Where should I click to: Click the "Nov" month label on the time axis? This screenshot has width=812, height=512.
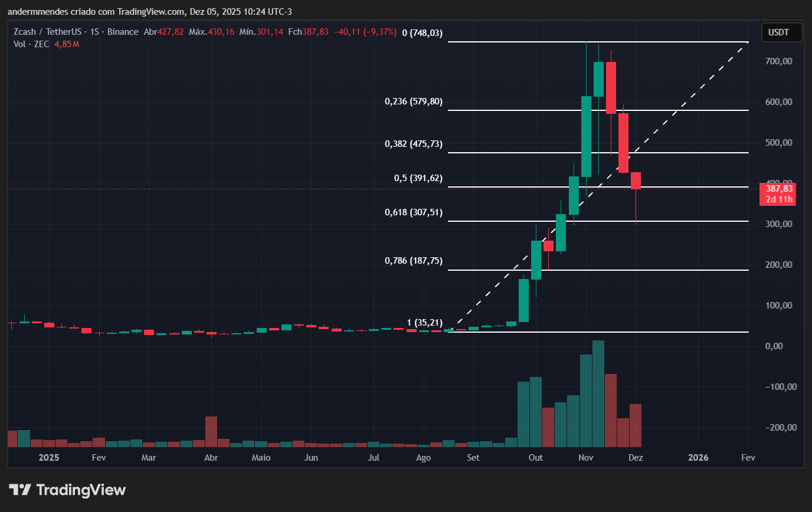(x=585, y=457)
